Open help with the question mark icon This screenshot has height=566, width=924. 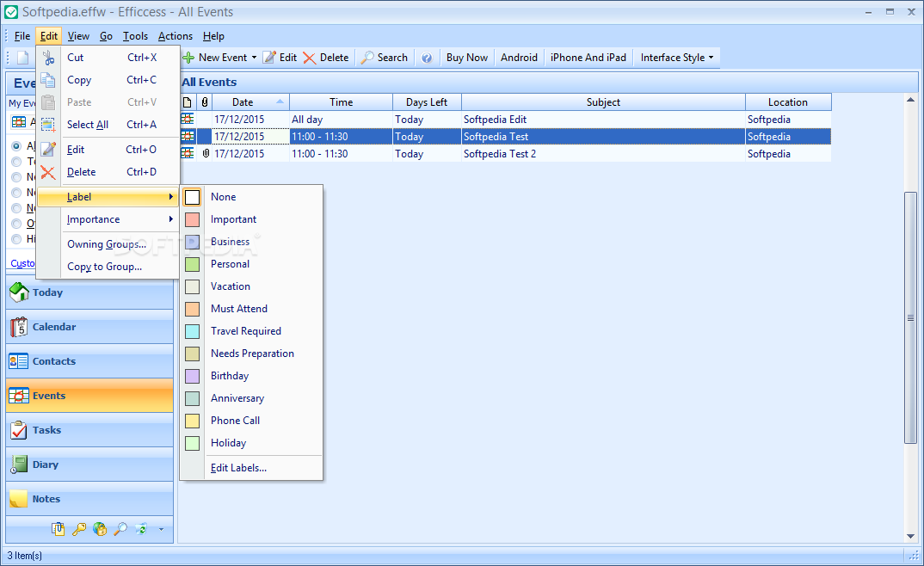(427, 57)
